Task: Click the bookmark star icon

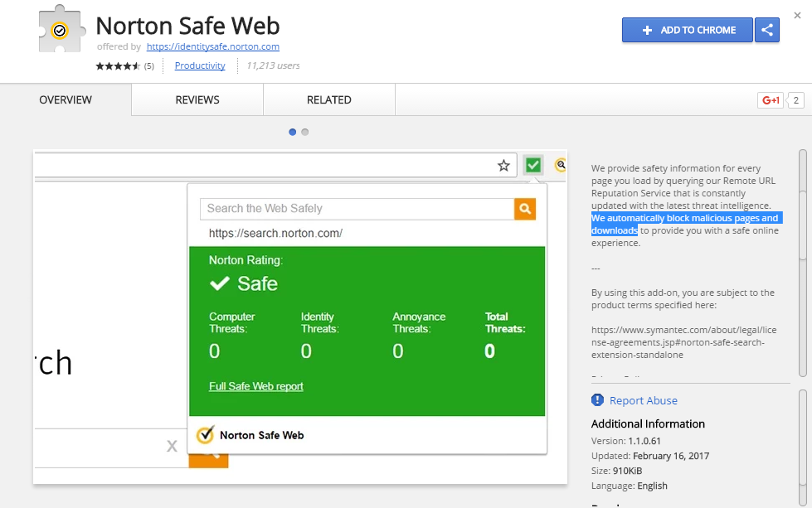Action: point(503,166)
